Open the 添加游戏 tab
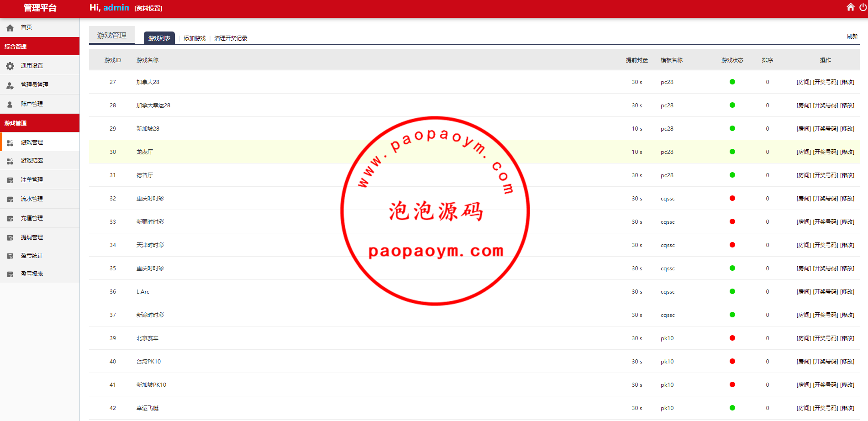The width and height of the screenshot is (868, 421). pyautogui.click(x=195, y=38)
